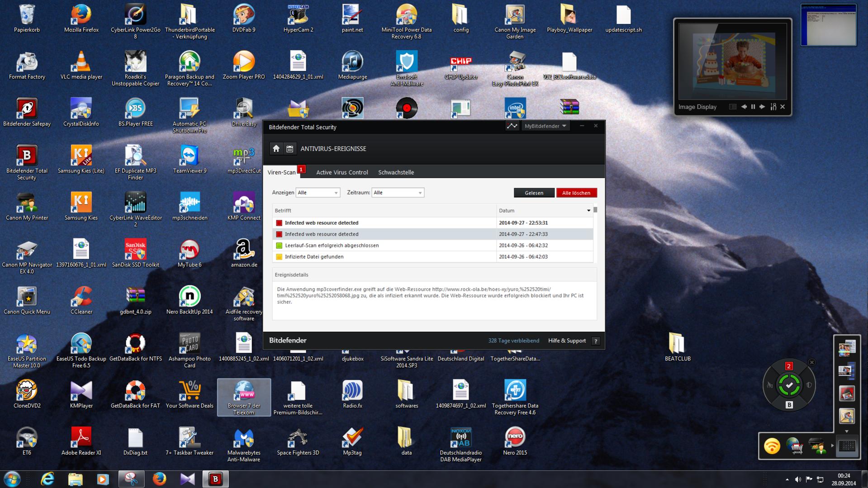Select the Bitdefender Safepay desktop icon

tap(27, 112)
